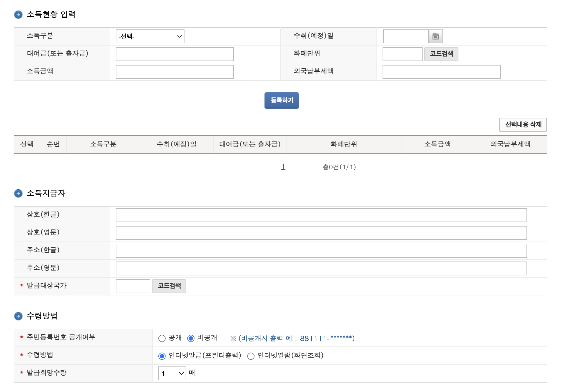Choose 인터넷발급(프린터출력) radio option
Image resolution: width=579 pixels, height=392 pixels.
click(x=162, y=356)
